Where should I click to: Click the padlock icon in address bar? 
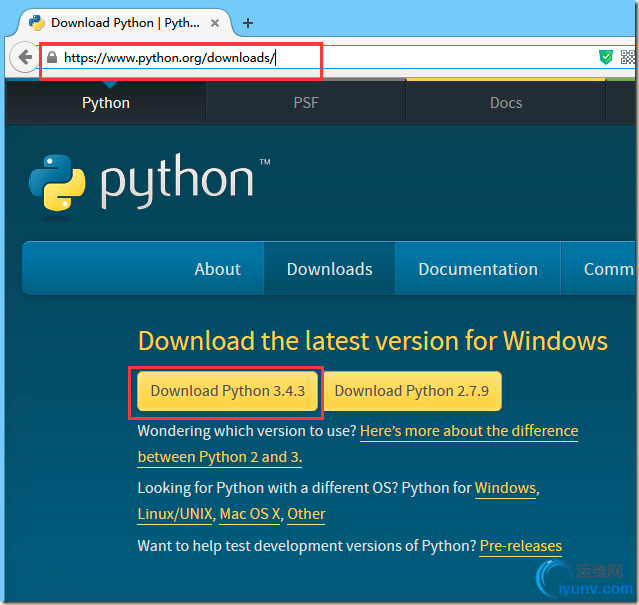click(x=52, y=57)
